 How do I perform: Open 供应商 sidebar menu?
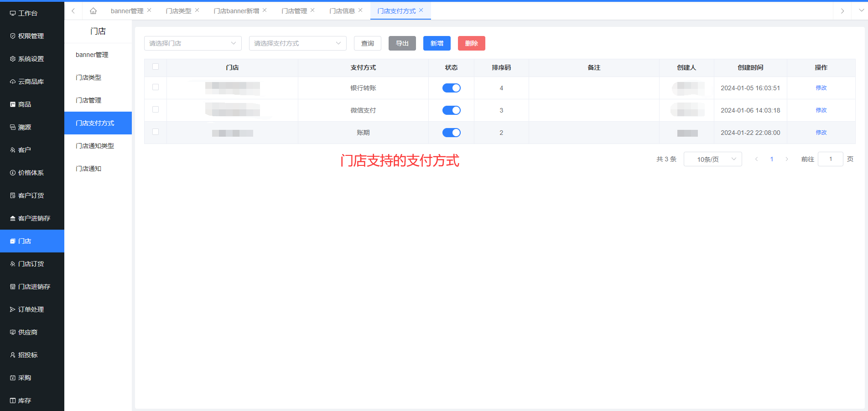tap(32, 332)
